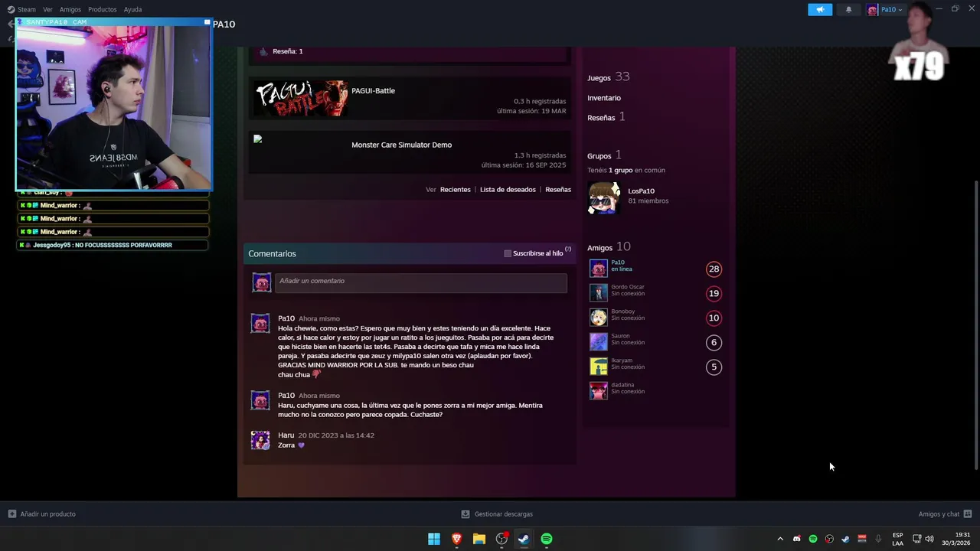Image resolution: width=980 pixels, height=551 pixels.
Task: Expand the hidden system tray icons chevron
Action: 780,539
